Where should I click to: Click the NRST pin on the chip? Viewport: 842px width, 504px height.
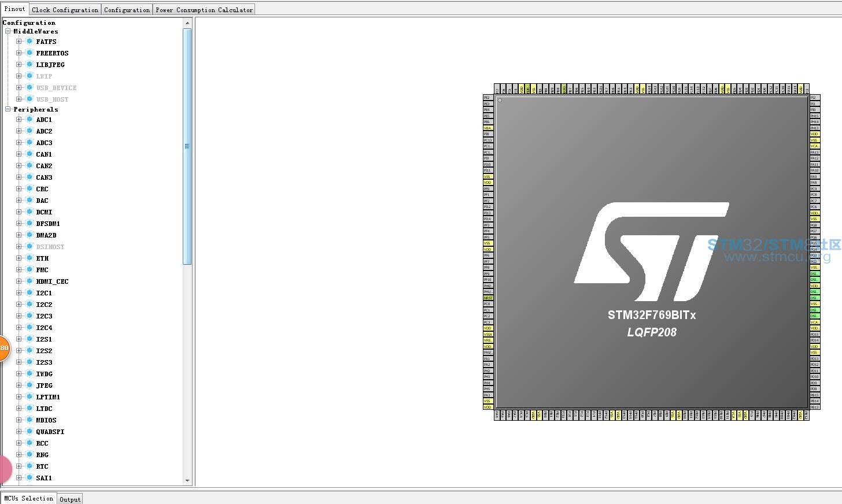pos(488,298)
